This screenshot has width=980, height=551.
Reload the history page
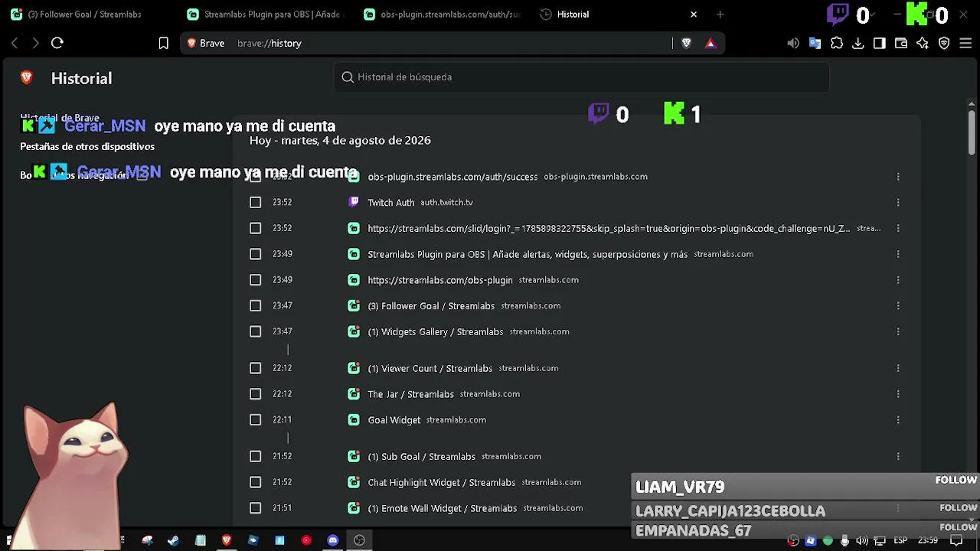[x=57, y=44]
